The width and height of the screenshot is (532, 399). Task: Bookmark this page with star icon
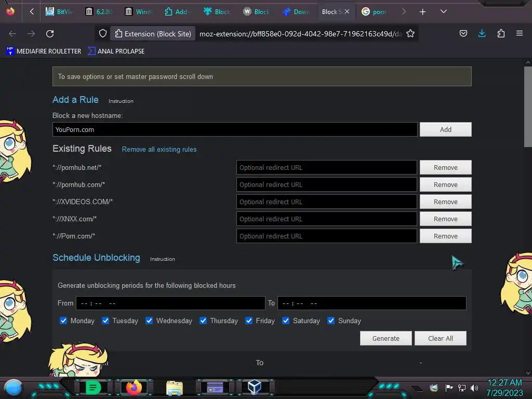click(x=410, y=34)
